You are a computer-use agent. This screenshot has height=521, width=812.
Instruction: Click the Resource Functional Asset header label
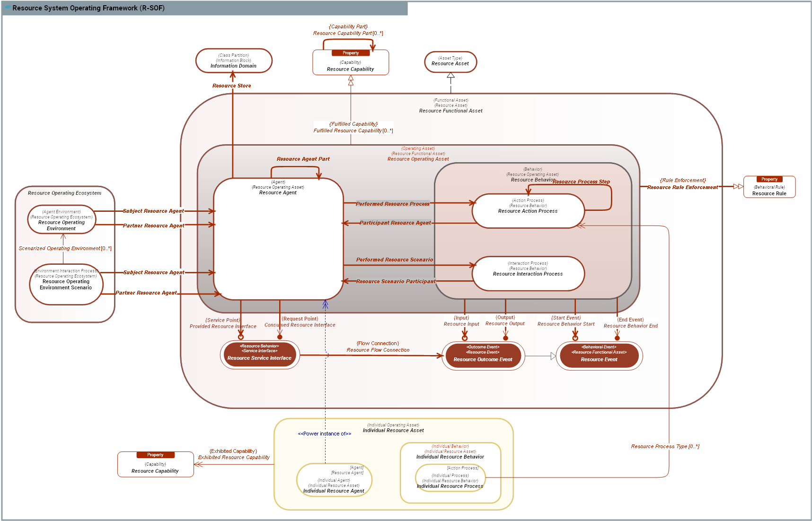pyautogui.click(x=451, y=110)
